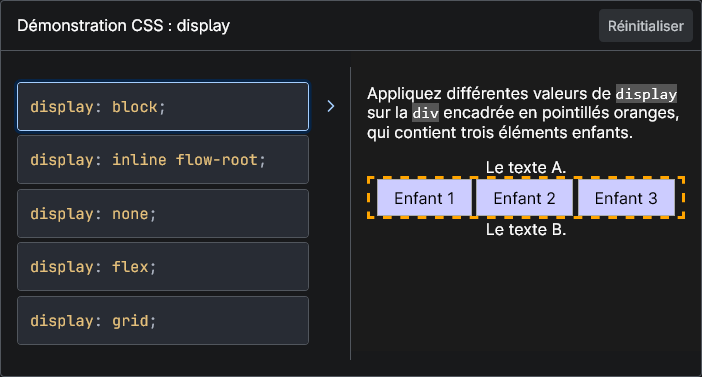Pick the 'display: none;' choice
This screenshot has width=702, height=377.
tap(163, 214)
